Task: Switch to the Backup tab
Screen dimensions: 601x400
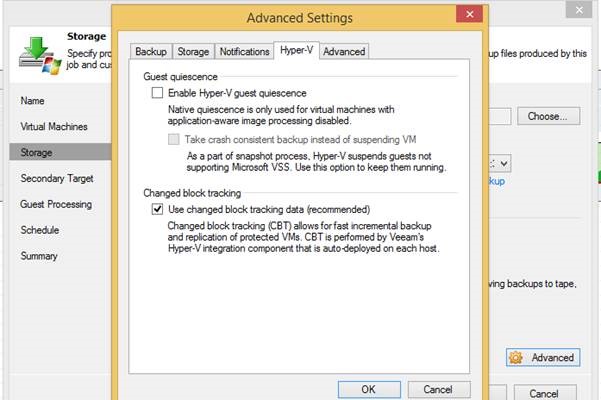Action: pyautogui.click(x=153, y=52)
